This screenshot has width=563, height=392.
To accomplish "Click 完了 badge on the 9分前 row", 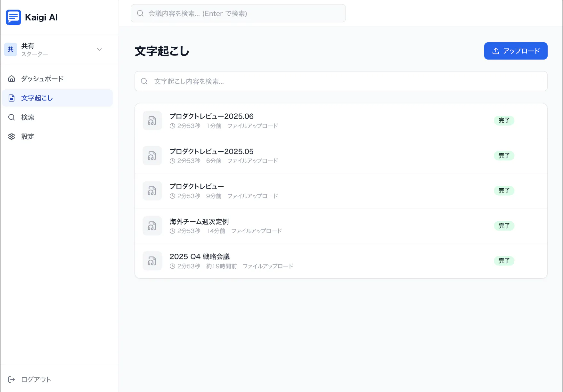I will point(504,191).
